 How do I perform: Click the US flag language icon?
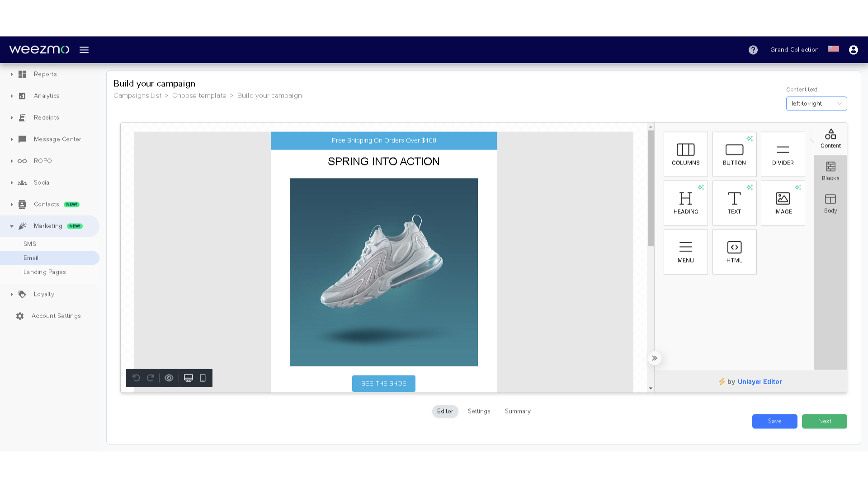point(833,49)
